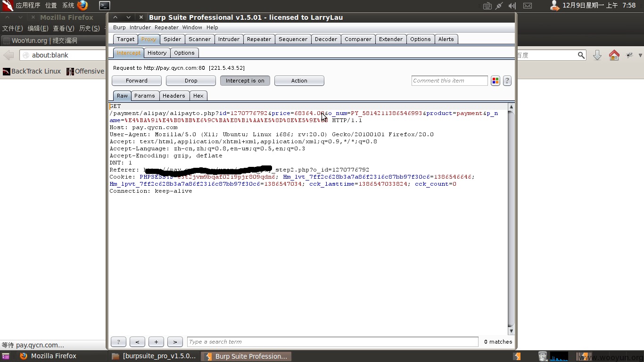Switch to Mozilla Firefox in taskbar
Screen dimensions: 644x362
tap(53, 356)
